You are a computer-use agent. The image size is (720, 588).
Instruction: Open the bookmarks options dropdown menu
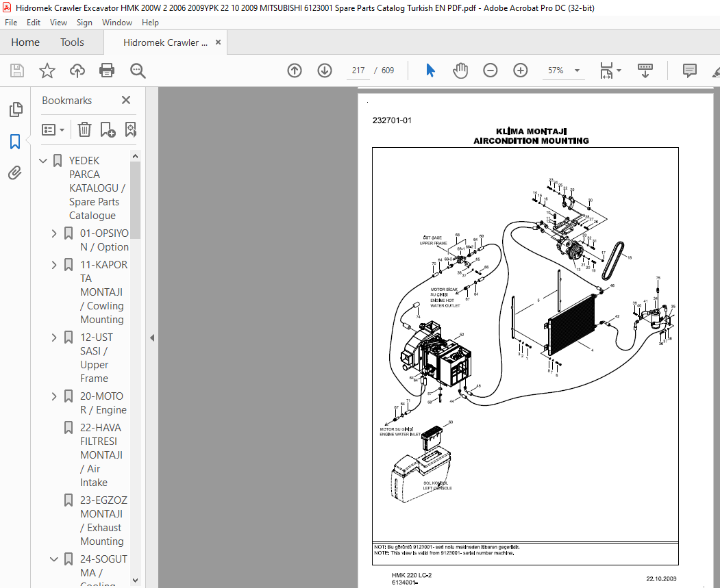coord(53,130)
